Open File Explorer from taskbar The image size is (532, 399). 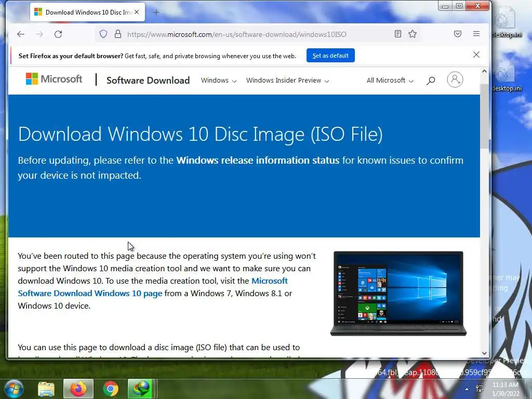(x=46, y=389)
